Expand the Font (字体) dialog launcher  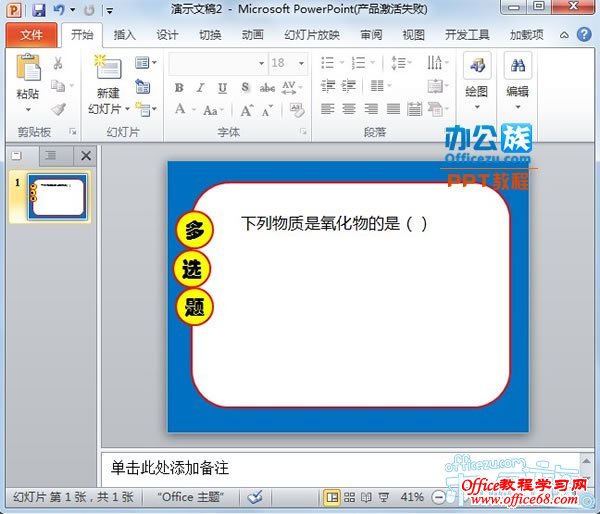point(303,132)
